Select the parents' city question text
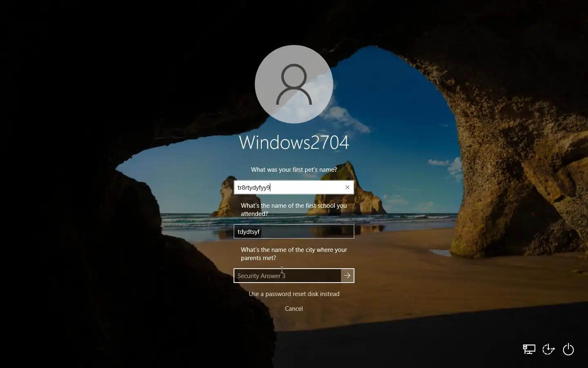Viewport: 588px width, 368px height. pyautogui.click(x=294, y=254)
